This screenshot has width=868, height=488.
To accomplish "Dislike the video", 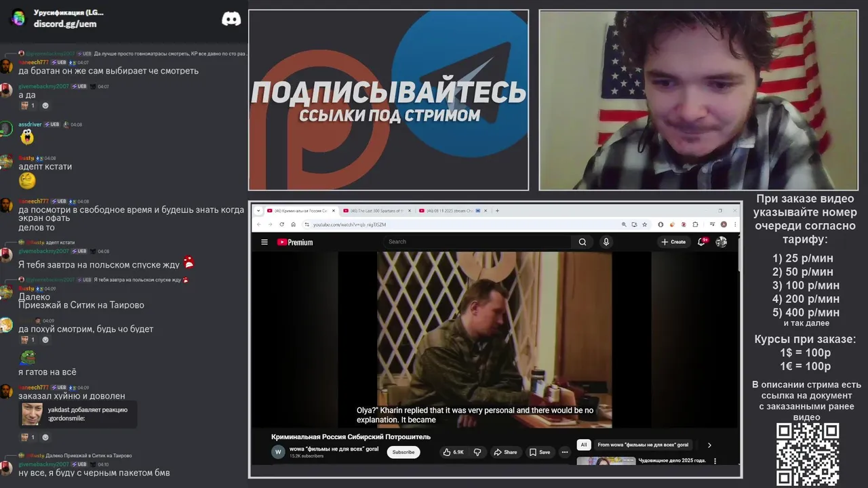I will click(477, 452).
